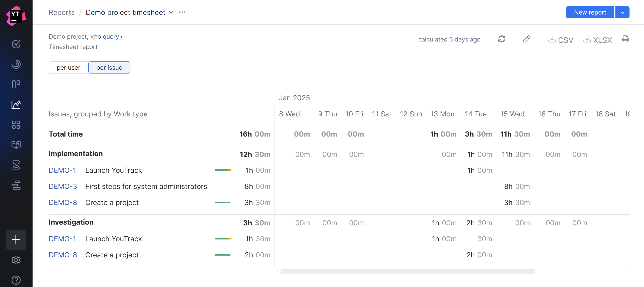The width and height of the screenshot is (644, 287).
Task: Click the horizontal scrollbar below the timesheet
Action: click(x=408, y=271)
